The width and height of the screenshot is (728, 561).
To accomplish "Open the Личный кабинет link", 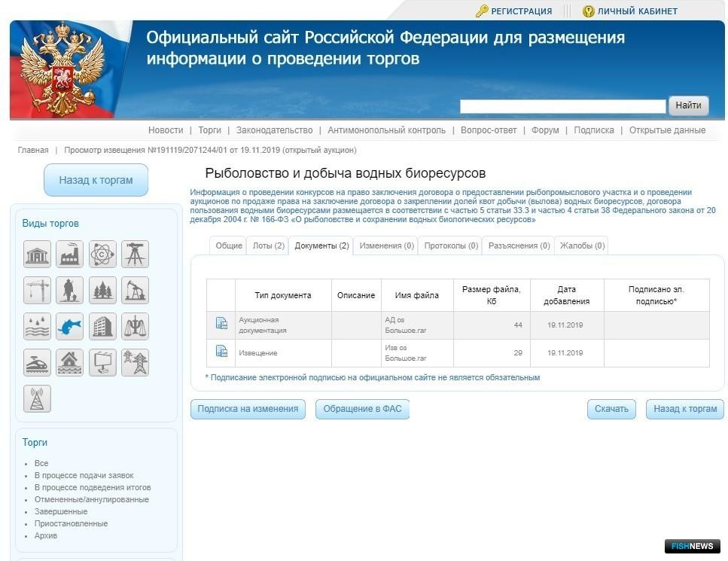I will (x=638, y=11).
